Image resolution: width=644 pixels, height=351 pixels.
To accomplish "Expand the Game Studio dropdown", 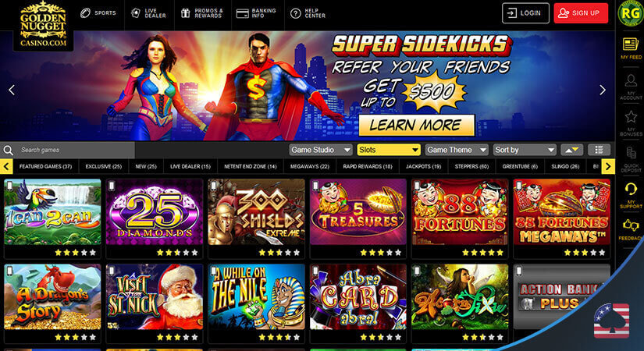I will 320,150.
